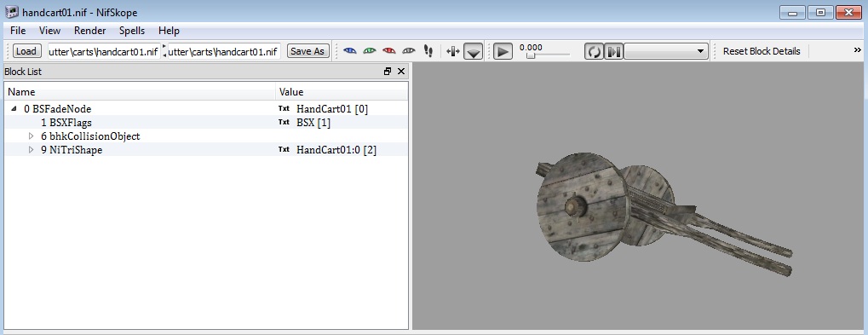Click the small arrows between path fields
Screen dimensions: 868x335
(164, 51)
